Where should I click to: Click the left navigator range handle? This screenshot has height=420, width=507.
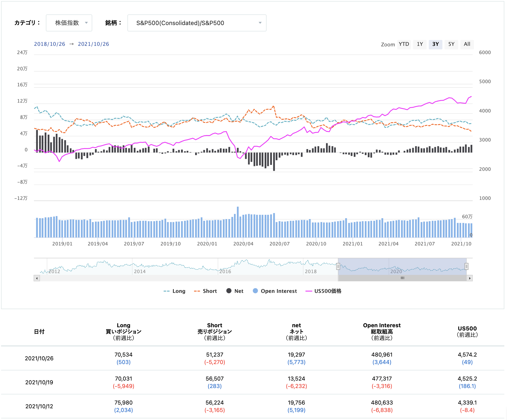click(338, 266)
